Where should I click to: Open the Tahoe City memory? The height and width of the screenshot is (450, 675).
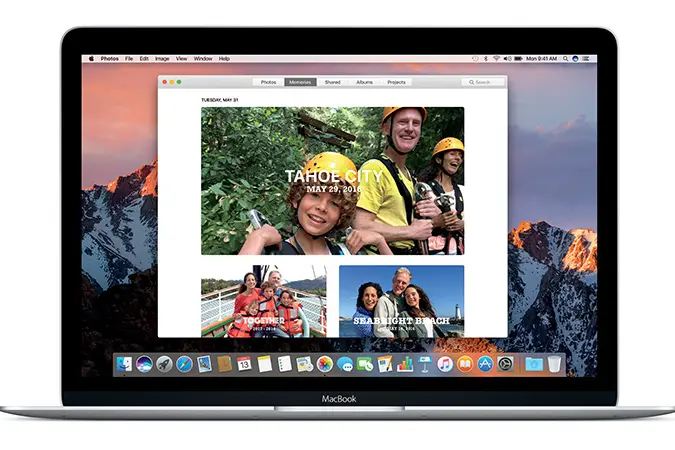click(332, 181)
